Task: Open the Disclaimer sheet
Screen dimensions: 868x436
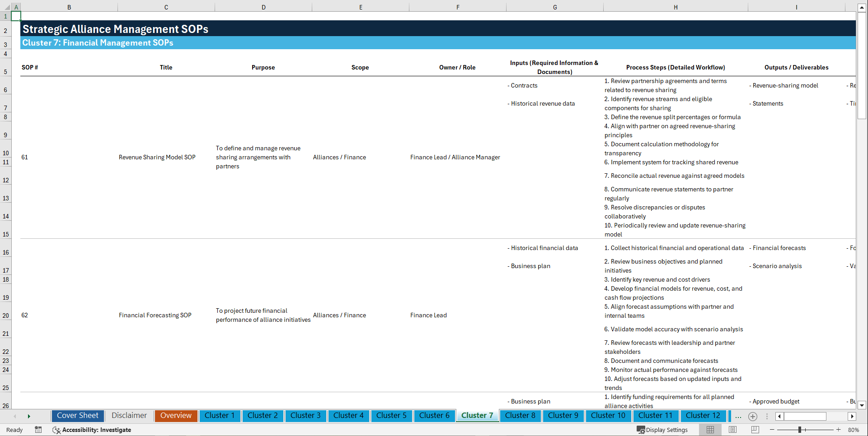Action: click(x=129, y=416)
